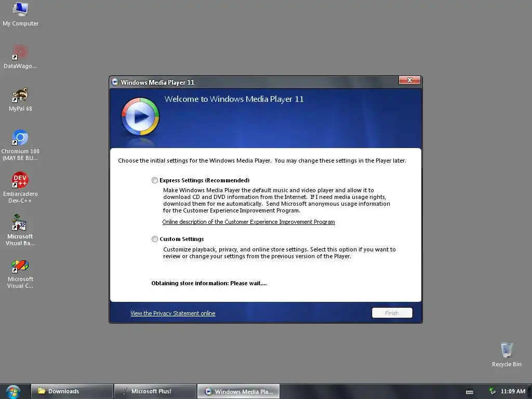The width and height of the screenshot is (532, 399).
Task: Click the large Media Player play logo
Action: (x=140, y=117)
